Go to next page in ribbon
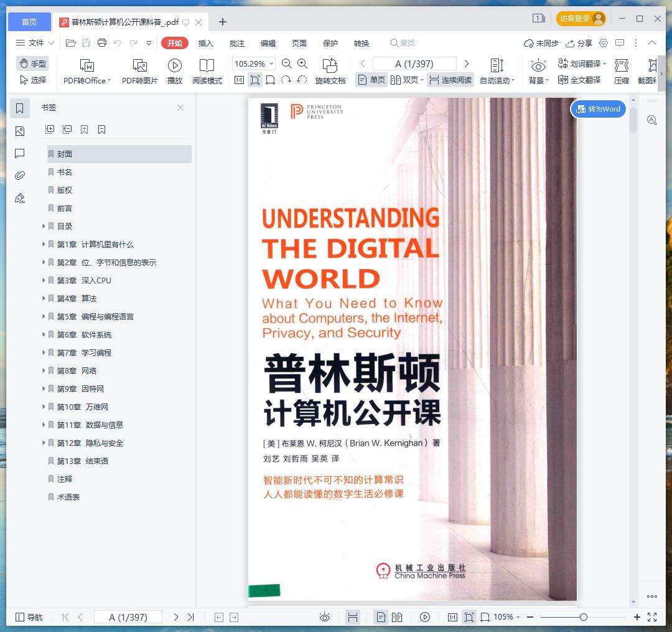The width and height of the screenshot is (672, 632). (x=467, y=64)
